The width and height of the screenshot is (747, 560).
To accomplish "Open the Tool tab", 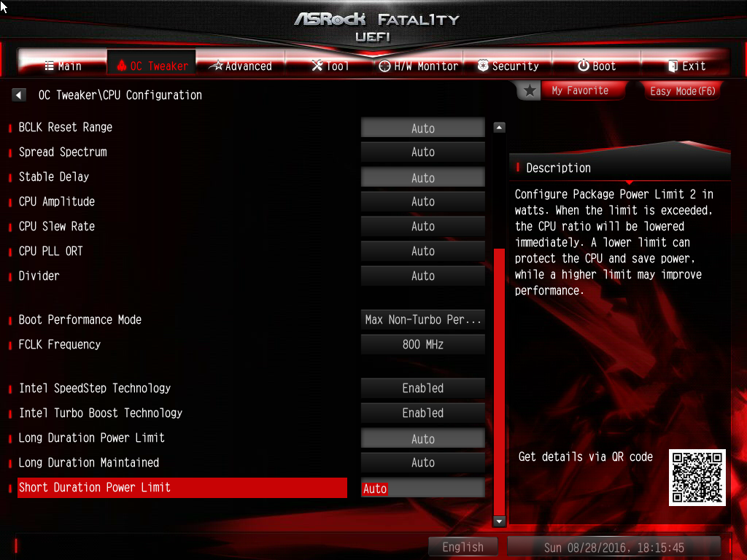I will [x=330, y=66].
